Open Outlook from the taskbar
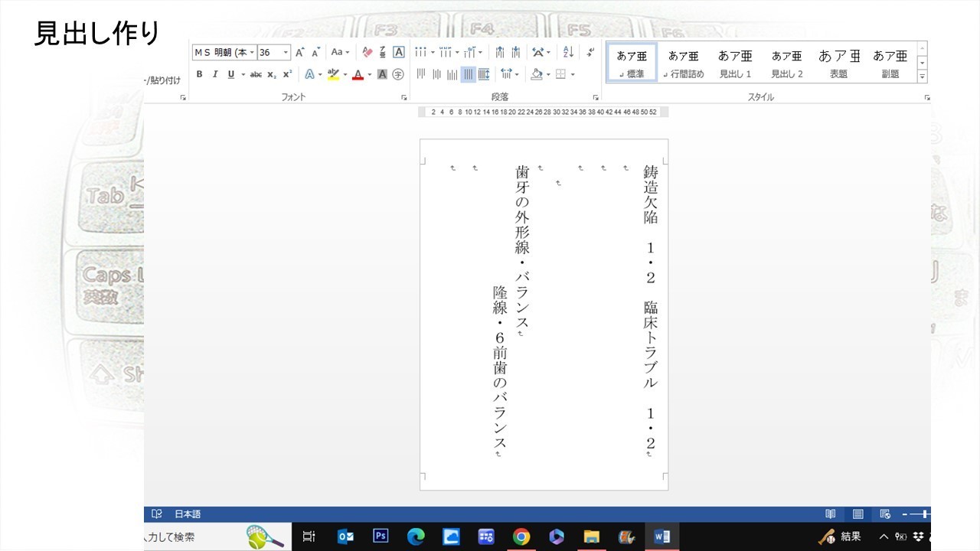The width and height of the screenshot is (980, 551). [345, 536]
